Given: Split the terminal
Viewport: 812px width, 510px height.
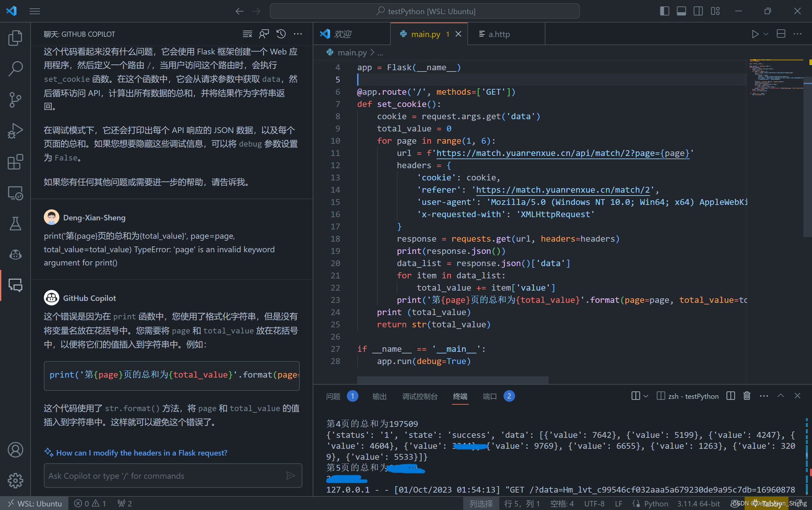Looking at the screenshot, I should click(730, 396).
